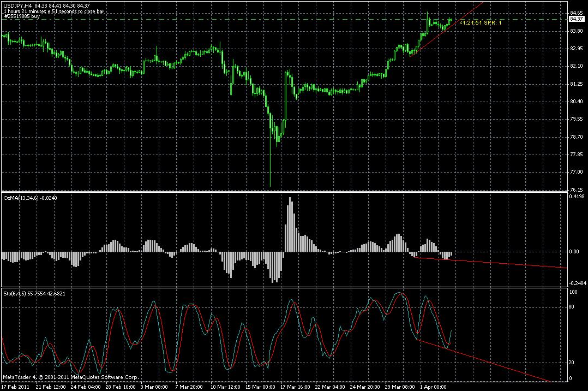Click the 17 Feb 2011 date label

pyautogui.click(x=15, y=387)
